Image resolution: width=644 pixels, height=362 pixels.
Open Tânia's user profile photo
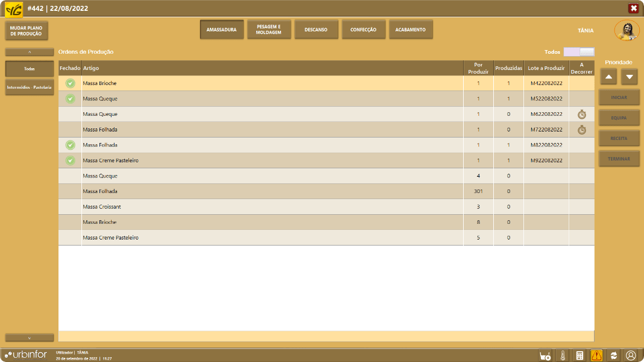pyautogui.click(x=627, y=30)
